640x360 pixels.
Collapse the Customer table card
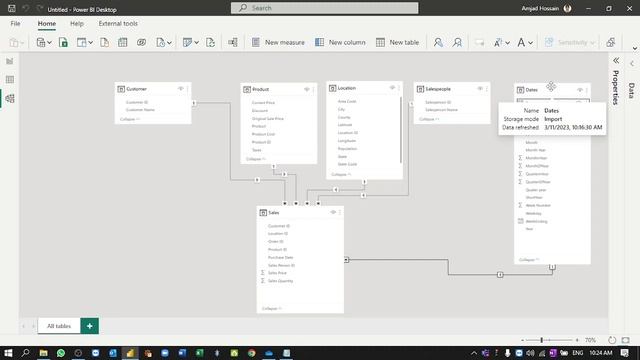(x=130, y=119)
